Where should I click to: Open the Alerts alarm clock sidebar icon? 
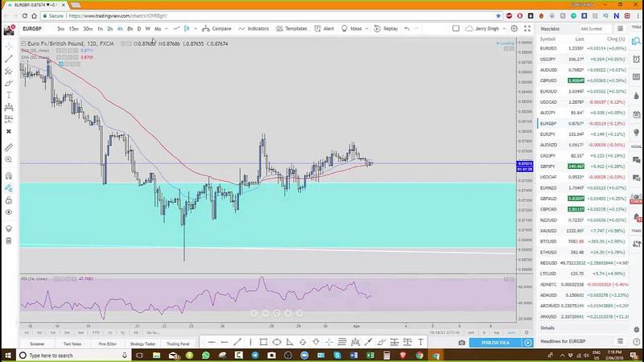(x=636, y=59)
